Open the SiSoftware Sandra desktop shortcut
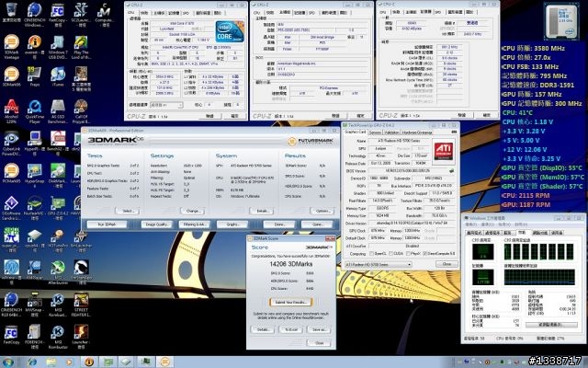Viewport: 588px width, 368px height. [x=11, y=208]
